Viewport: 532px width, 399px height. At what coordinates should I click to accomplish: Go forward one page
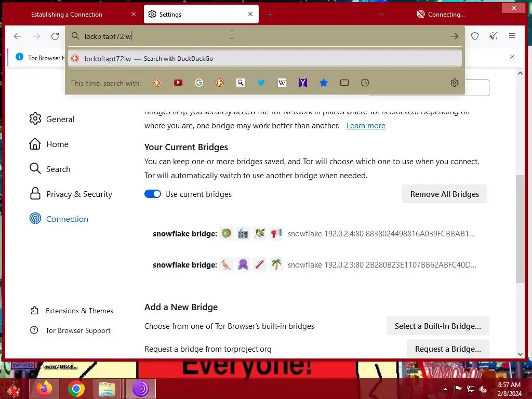(x=36, y=36)
